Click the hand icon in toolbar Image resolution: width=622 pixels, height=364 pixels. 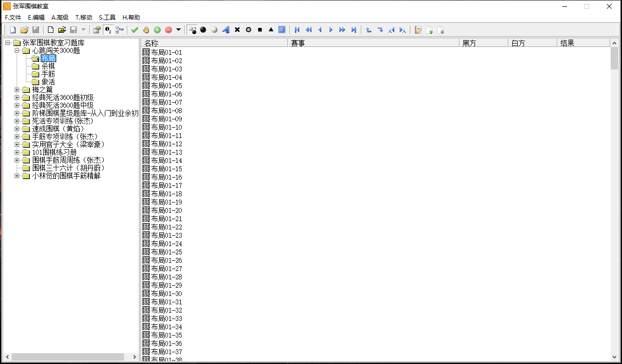pyautogui.click(x=146, y=30)
